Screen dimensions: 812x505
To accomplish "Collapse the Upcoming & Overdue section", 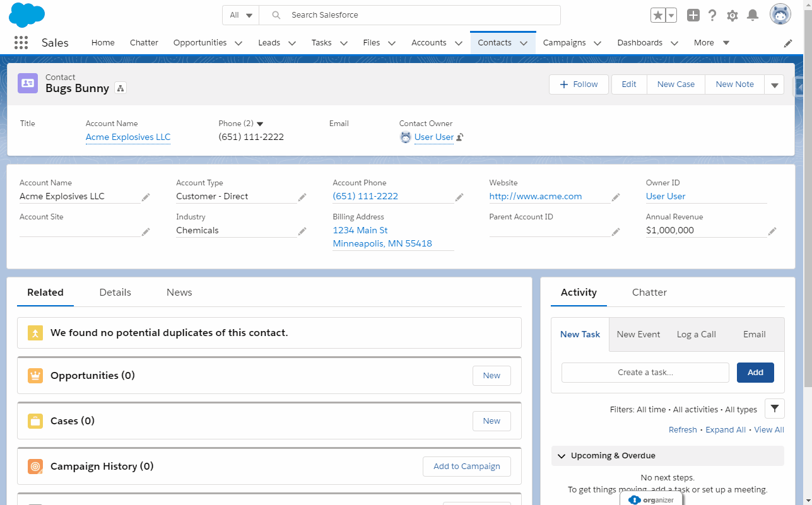I will (x=562, y=456).
